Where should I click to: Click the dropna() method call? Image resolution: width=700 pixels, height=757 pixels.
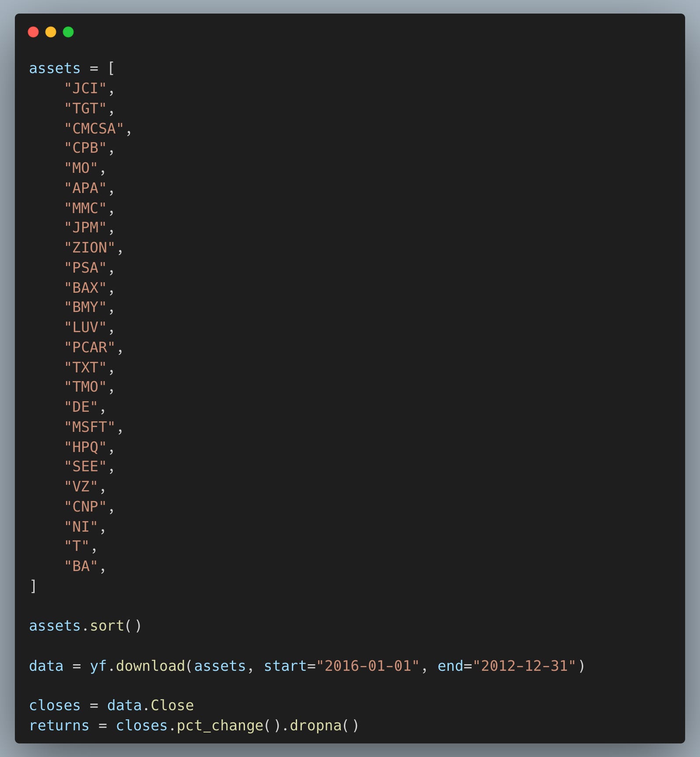(x=324, y=725)
